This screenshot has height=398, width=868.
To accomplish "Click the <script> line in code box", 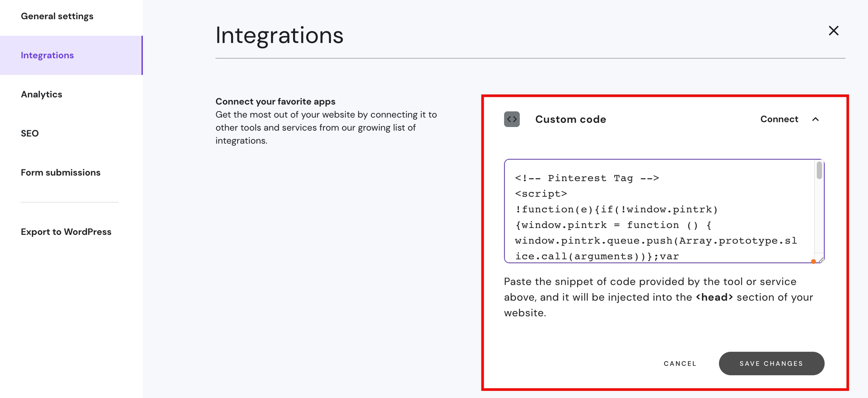I will [541, 194].
